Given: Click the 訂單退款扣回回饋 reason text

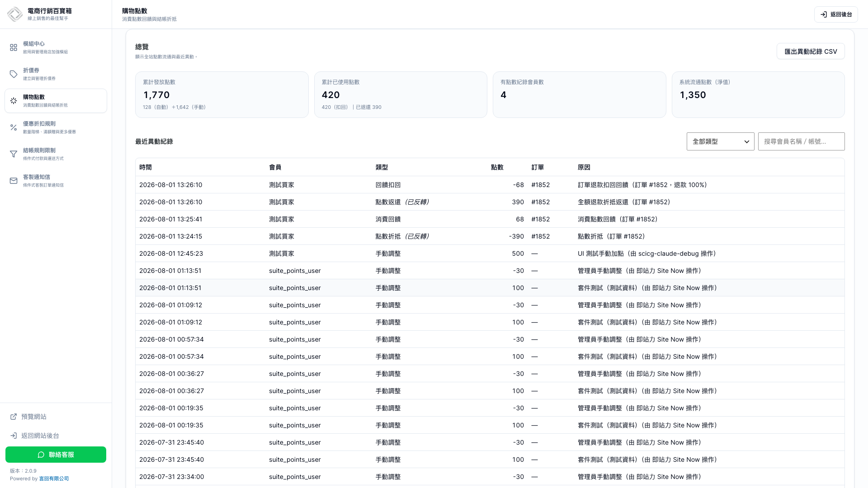Looking at the screenshot, I should pyautogui.click(x=642, y=185).
